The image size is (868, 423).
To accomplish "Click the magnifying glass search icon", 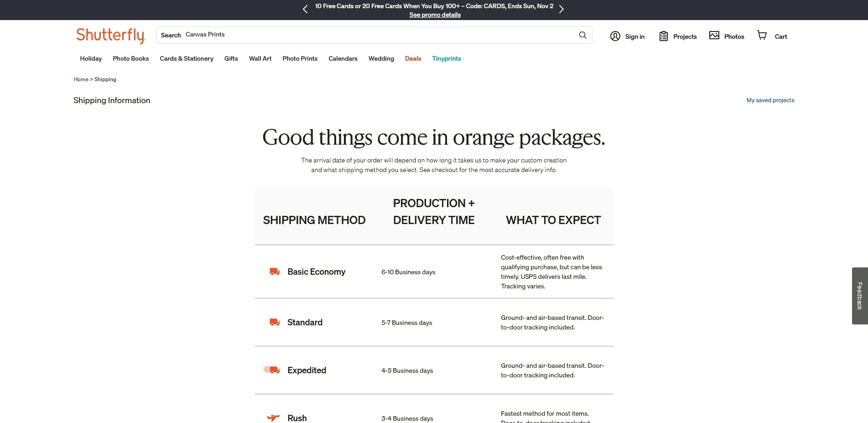I will click(582, 35).
